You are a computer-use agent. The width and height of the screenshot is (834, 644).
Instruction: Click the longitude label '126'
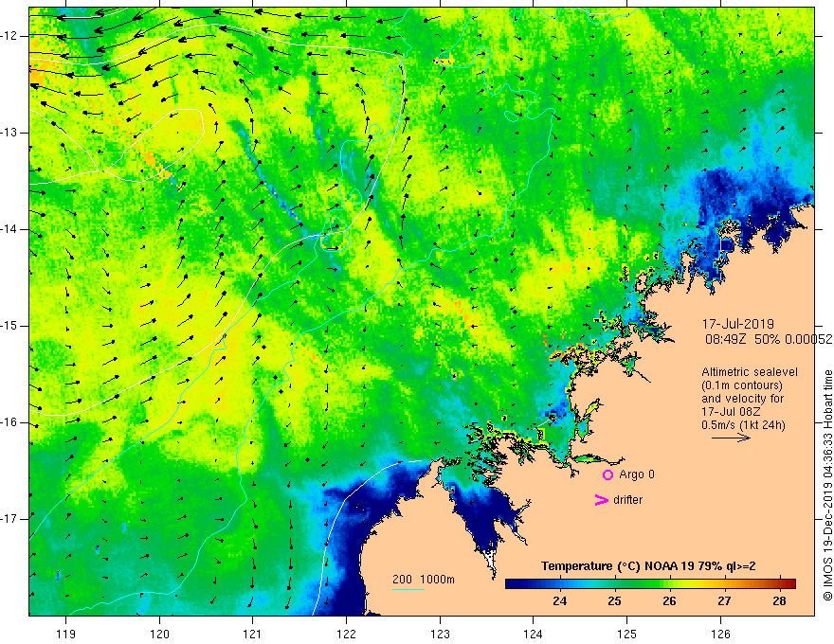(x=720, y=634)
